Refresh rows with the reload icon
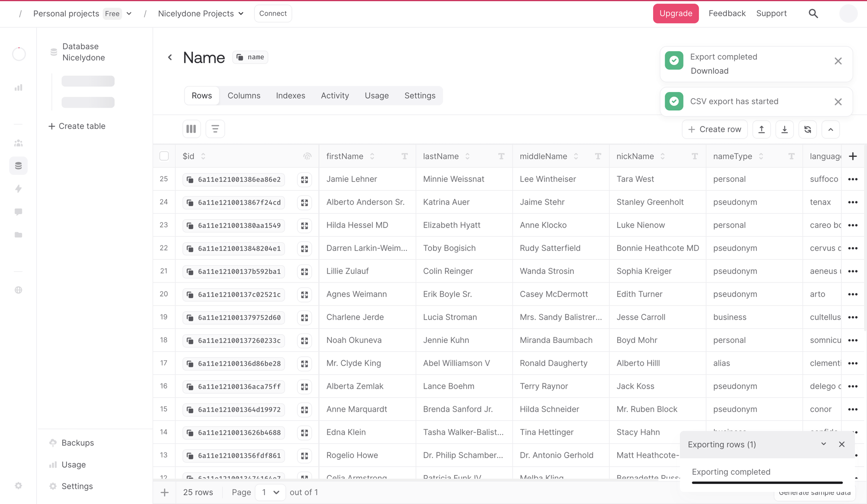867x504 pixels. point(808,129)
